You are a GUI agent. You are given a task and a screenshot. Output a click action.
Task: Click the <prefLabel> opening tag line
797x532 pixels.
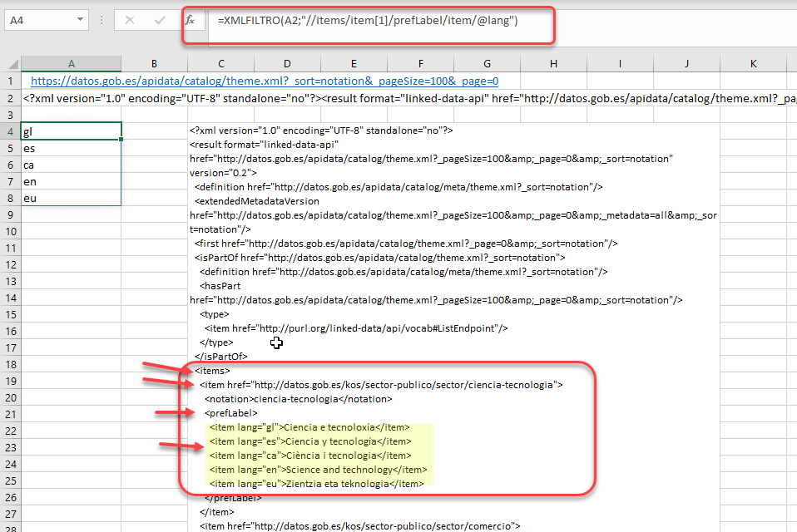click(x=231, y=413)
